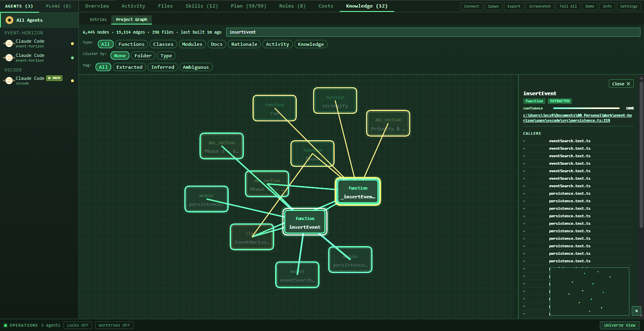Open first eventSearch.test.ts caller row
This screenshot has width=644, height=331.
(578, 141)
